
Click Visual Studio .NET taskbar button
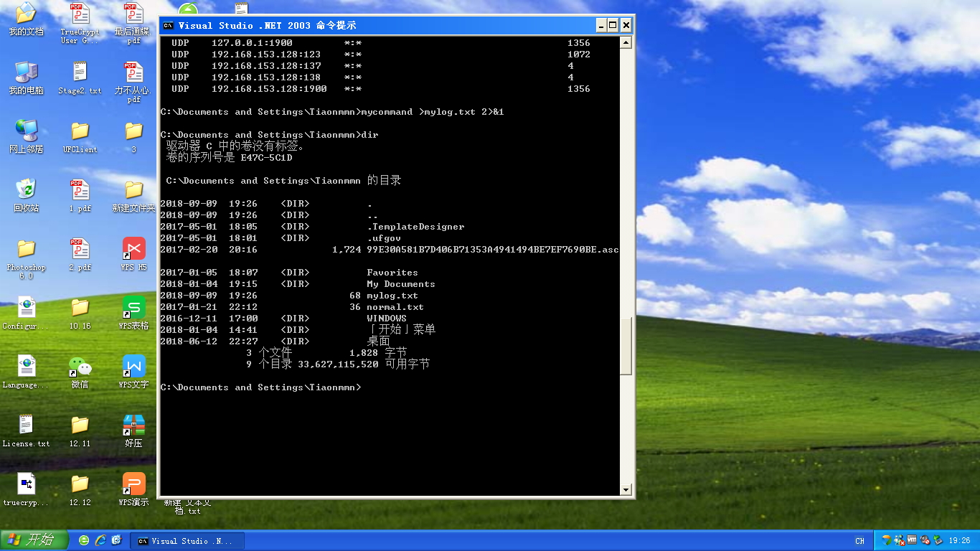click(x=187, y=541)
